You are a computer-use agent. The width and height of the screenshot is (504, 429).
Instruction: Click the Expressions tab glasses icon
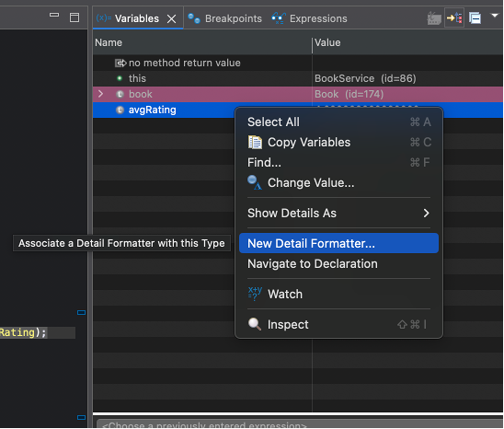pyautogui.click(x=279, y=18)
